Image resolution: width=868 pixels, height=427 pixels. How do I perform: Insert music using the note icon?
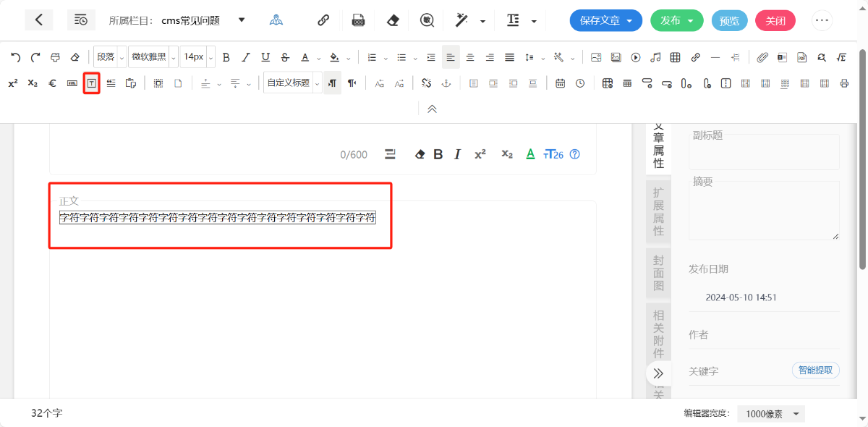[655, 57]
